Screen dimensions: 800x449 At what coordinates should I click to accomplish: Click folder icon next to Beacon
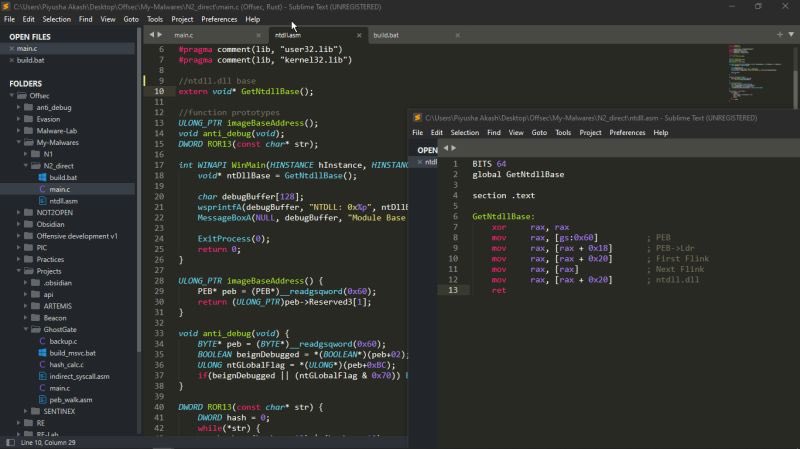[x=36, y=318]
